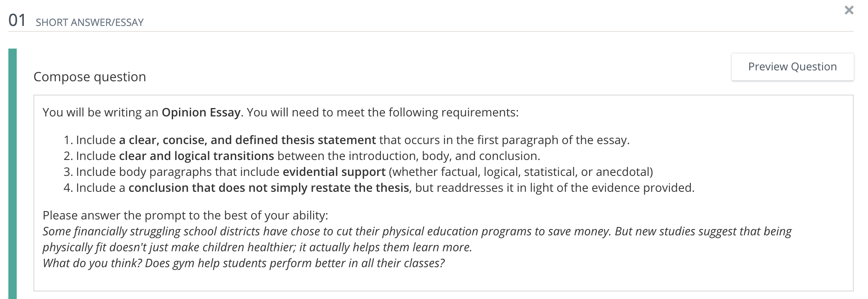Place cursor in bold Opinion Essay text

(x=201, y=113)
